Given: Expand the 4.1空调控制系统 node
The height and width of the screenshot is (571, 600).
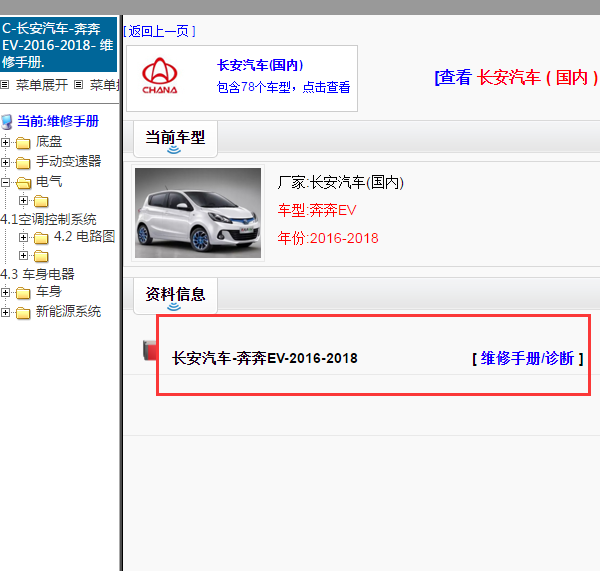Looking at the screenshot, I should [x=23, y=201].
